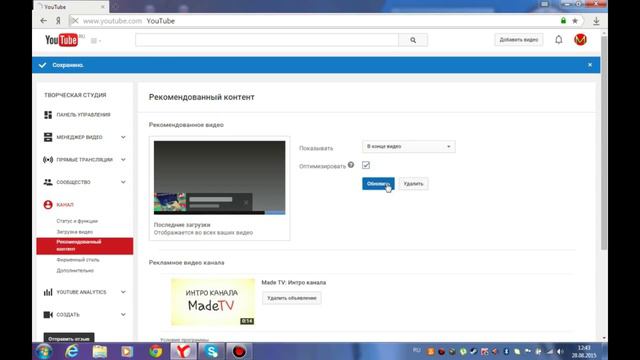Screen dimensions: 640x360
Task: Open Skype from taskbar
Action: point(211,351)
